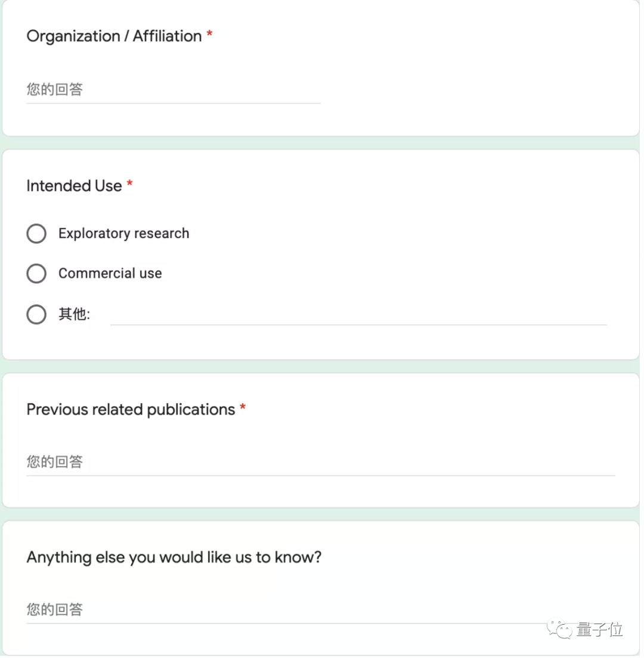Click the "其他:" option label

(74, 314)
